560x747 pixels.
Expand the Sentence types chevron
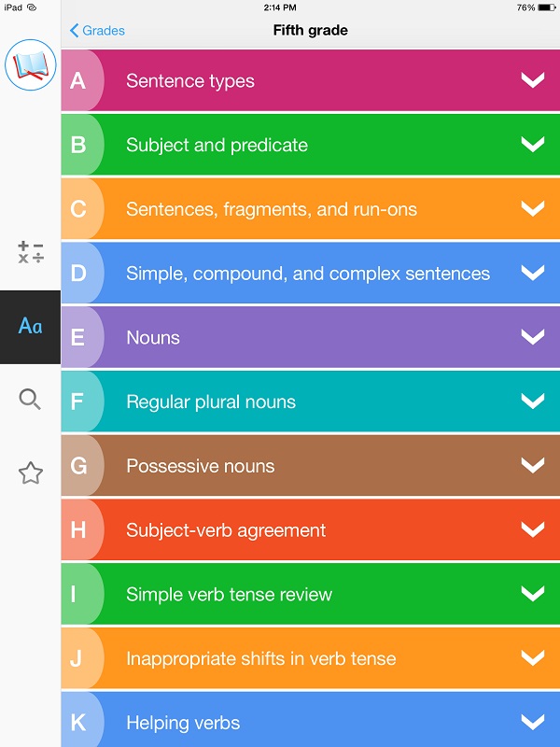(532, 79)
